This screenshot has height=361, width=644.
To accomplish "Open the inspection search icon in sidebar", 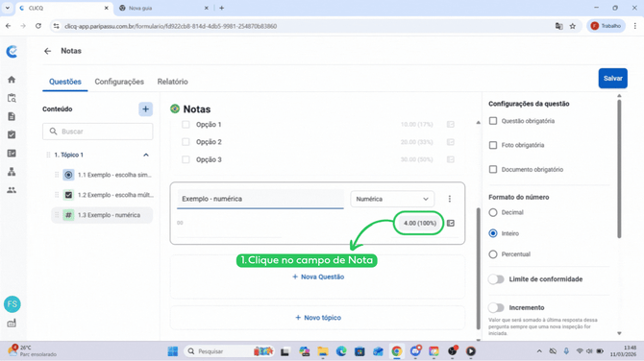I will click(12, 98).
